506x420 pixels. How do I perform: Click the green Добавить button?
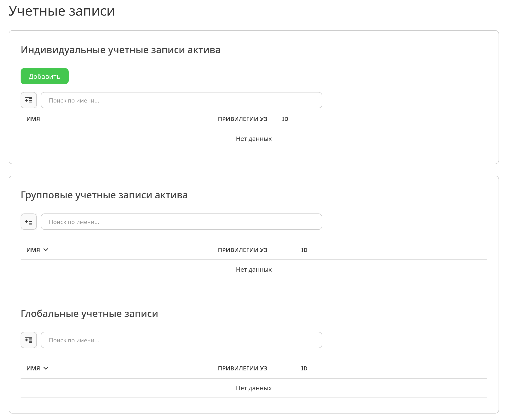pos(45,76)
